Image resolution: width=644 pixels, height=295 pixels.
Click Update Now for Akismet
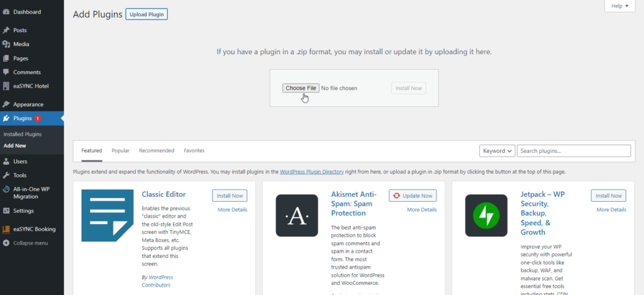click(x=413, y=196)
